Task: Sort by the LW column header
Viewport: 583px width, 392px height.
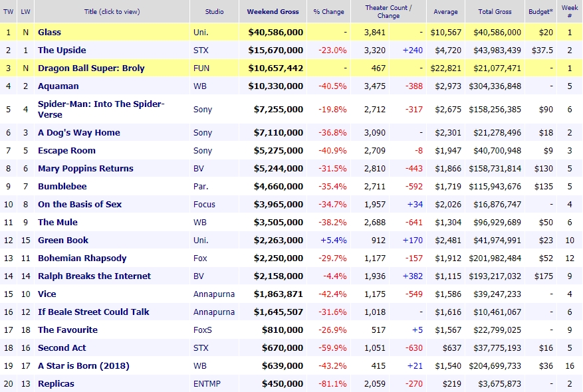Action: point(26,11)
